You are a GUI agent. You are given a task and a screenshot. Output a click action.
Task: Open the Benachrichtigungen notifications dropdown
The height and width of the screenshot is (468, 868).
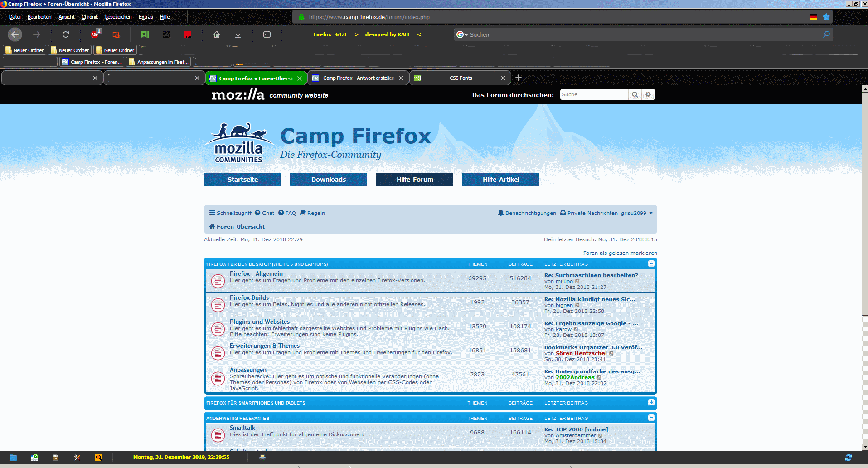pyautogui.click(x=527, y=213)
